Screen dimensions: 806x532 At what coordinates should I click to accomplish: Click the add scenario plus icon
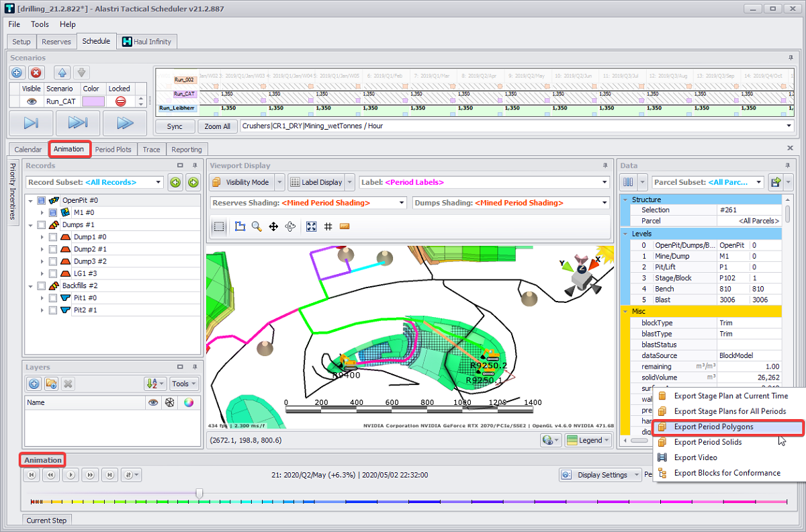[x=17, y=73]
